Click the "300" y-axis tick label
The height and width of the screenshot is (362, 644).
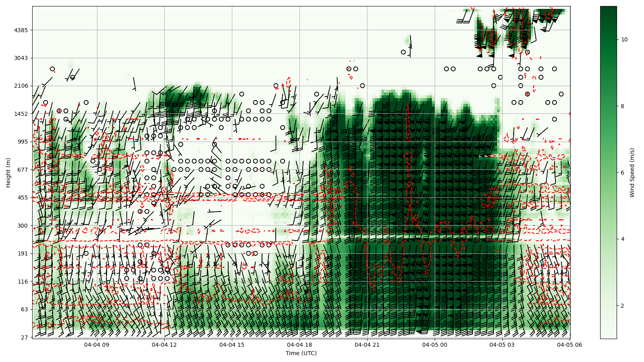click(x=23, y=226)
